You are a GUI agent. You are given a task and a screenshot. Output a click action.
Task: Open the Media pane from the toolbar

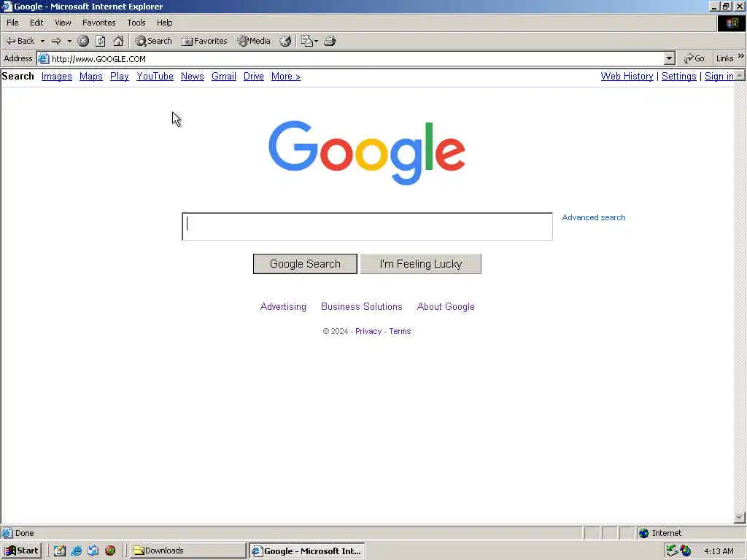(254, 41)
